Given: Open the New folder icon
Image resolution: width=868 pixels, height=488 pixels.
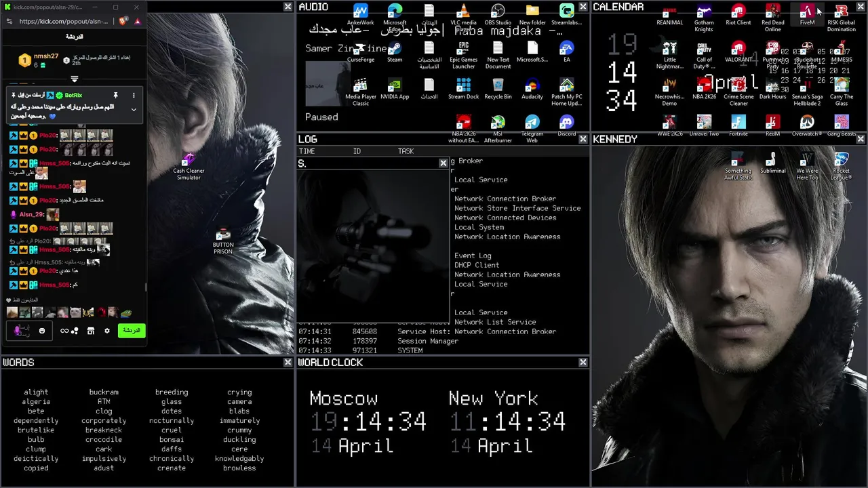Looking at the screenshot, I should (532, 15).
